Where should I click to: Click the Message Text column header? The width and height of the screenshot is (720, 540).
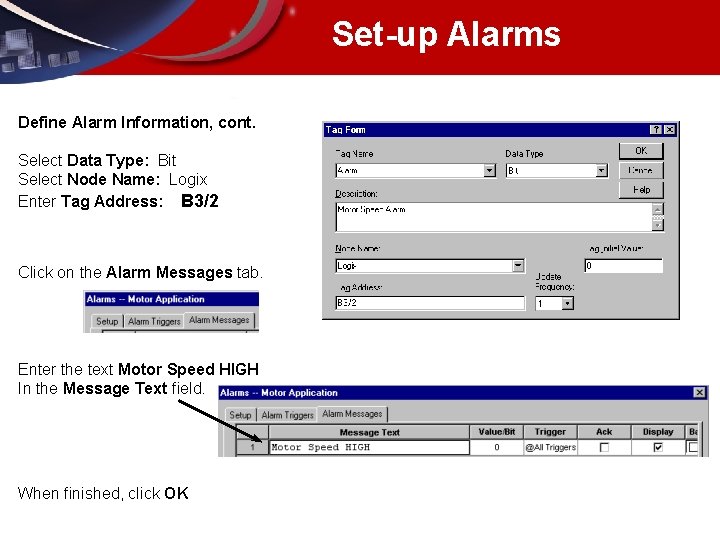369,432
